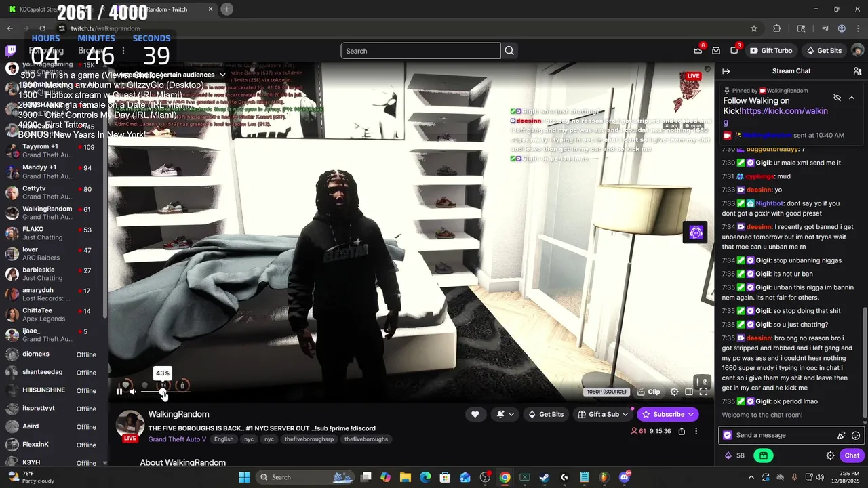Open Gift a Sub dropdown

click(602, 414)
